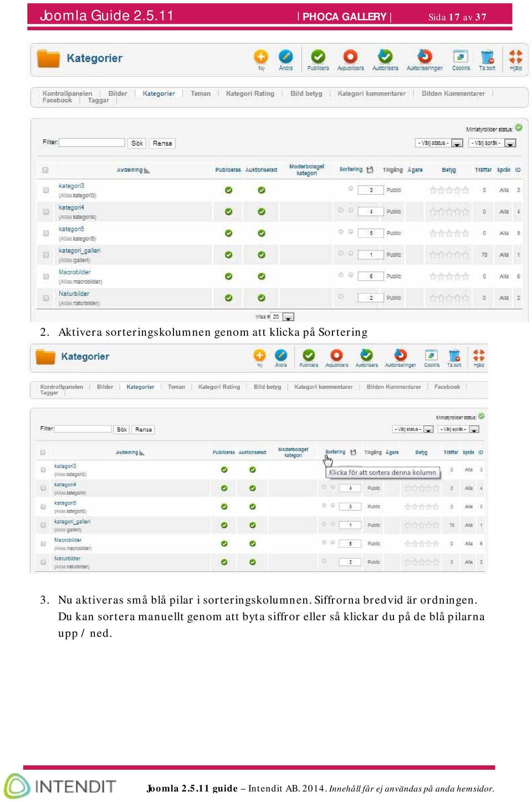The height and width of the screenshot is (802, 532).
Task: Click Auktoriseringen icon in lower screenshot toolbar
Action: 400,355
